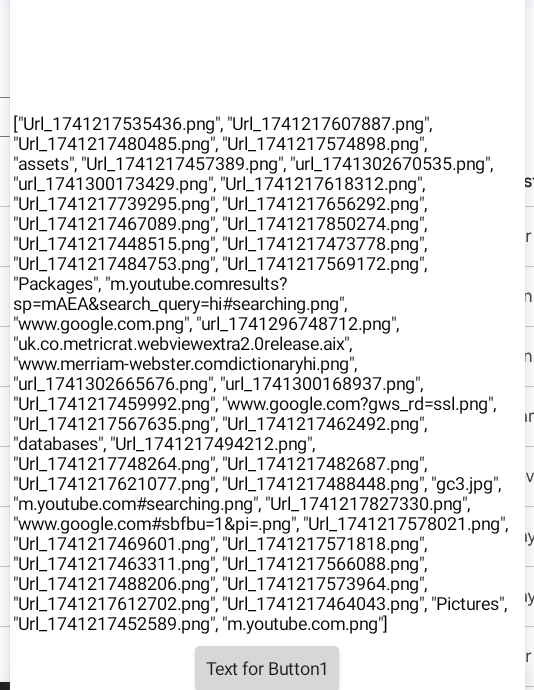The height and width of the screenshot is (690, 534).
Task: Select the 'Pictures' entry in the list
Action: pyautogui.click(x=470, y=604)
